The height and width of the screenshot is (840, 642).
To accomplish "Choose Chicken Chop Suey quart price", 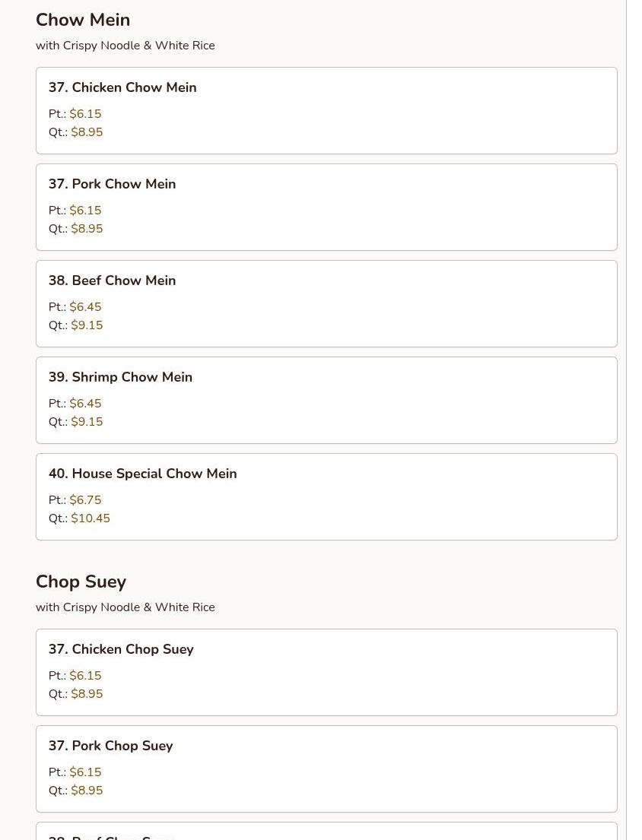I will coord(87,694).
